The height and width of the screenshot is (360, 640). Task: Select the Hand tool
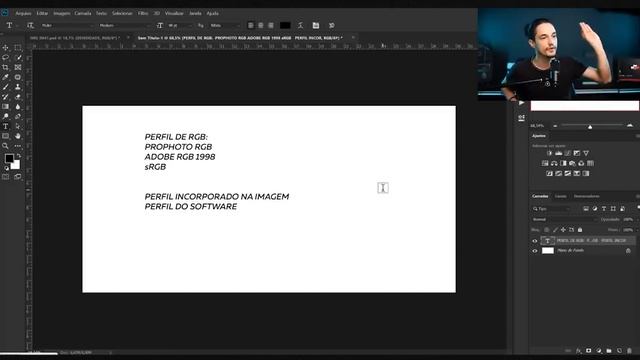coord(18,136)
